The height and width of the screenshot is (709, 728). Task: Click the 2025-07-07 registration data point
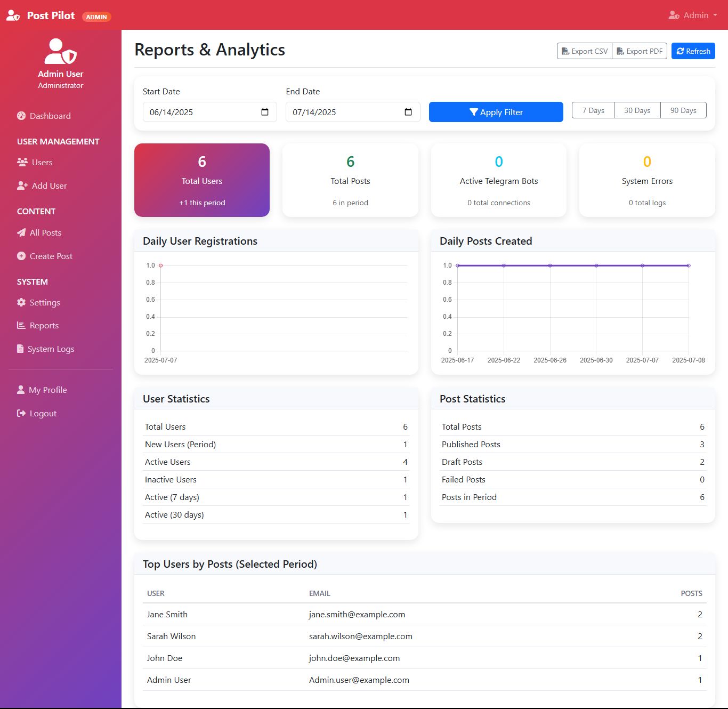[x=161, y=265]
